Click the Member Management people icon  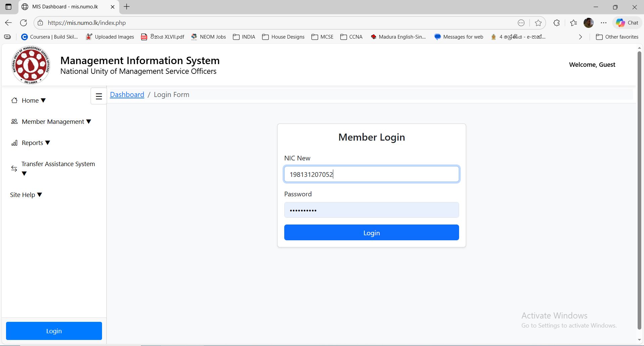tap(14, 121)
